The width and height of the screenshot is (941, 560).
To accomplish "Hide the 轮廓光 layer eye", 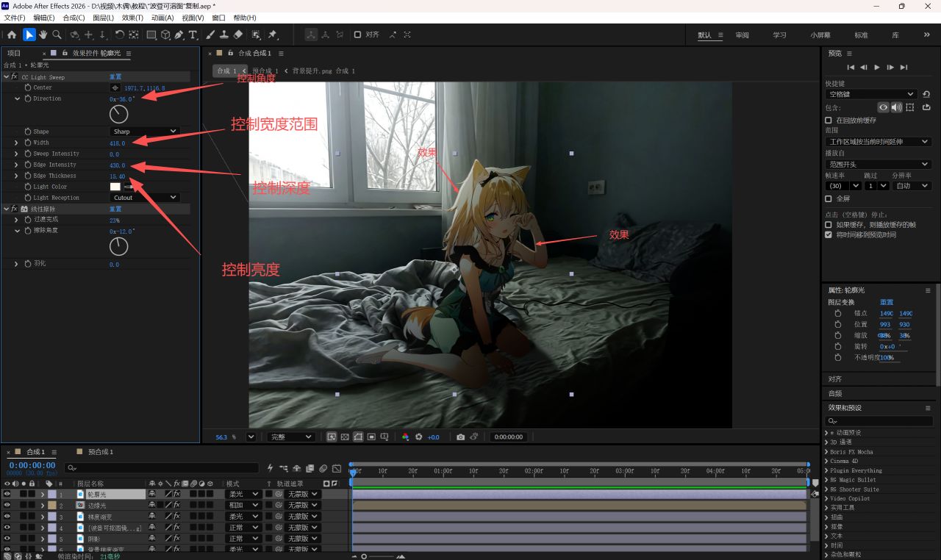I will point(7,495).
